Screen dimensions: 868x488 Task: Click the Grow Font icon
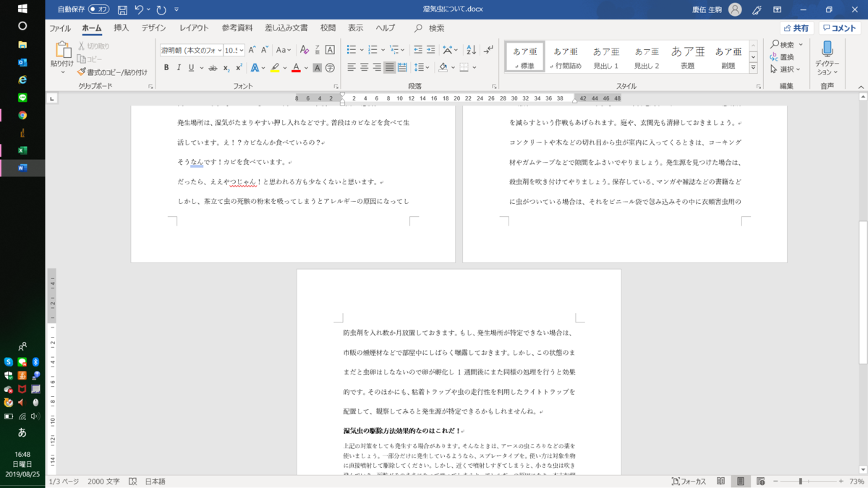click(254, 50)
